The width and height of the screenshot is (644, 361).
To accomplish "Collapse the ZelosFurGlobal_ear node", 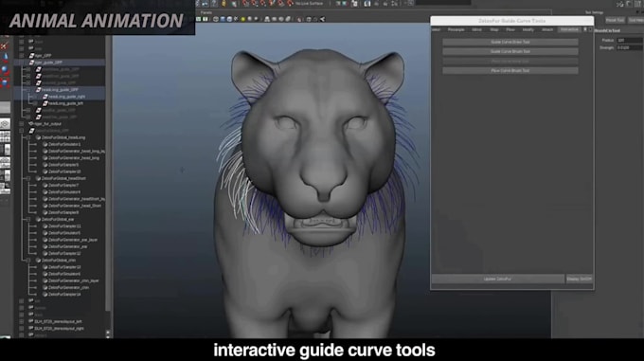I will pyautogui.click(x=27, y=220).
